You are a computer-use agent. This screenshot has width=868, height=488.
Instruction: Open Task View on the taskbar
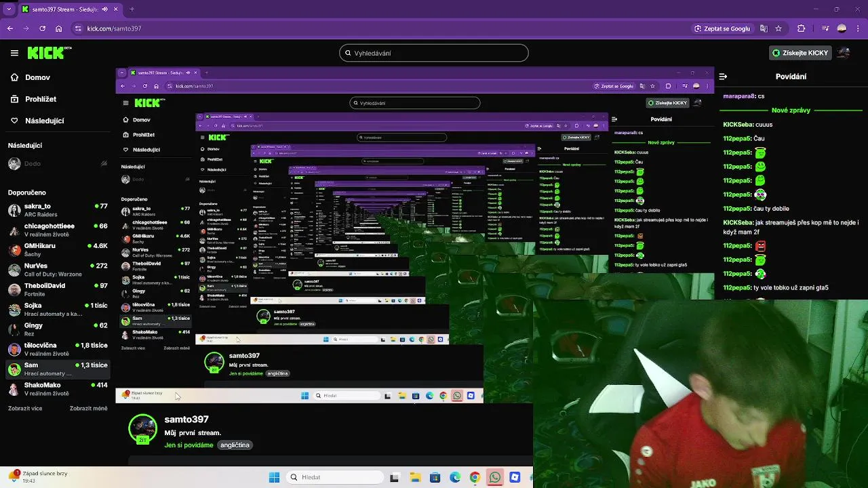tap(395, 477)
